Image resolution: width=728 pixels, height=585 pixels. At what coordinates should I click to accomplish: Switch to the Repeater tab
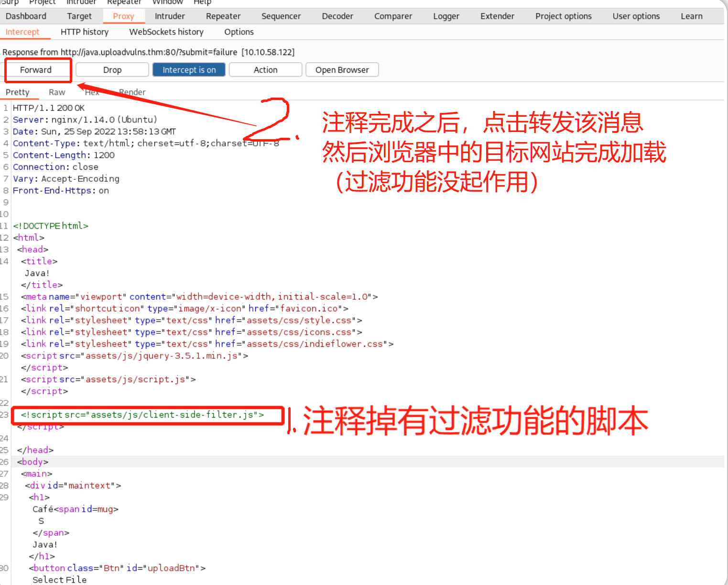click(x=223, y=16)
